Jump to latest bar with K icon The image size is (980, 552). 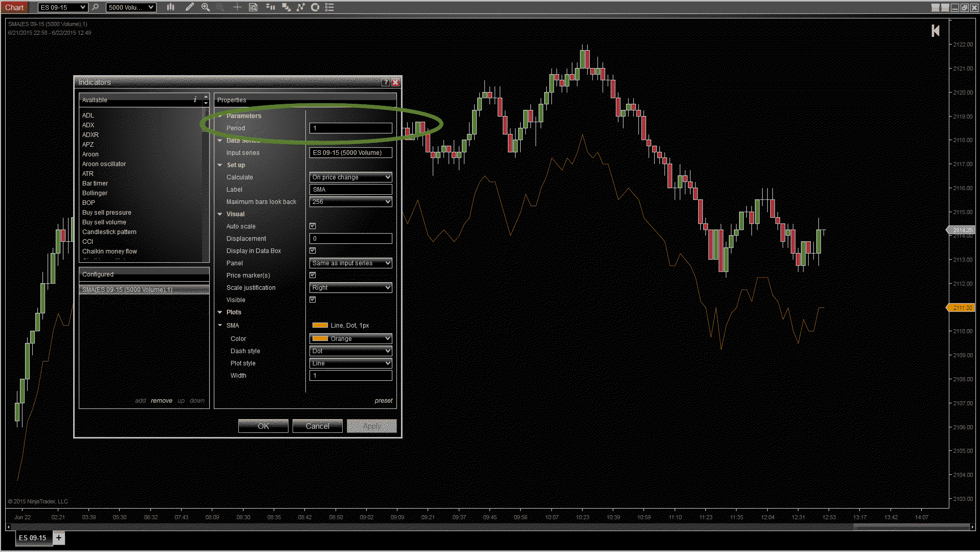[936, 31]
